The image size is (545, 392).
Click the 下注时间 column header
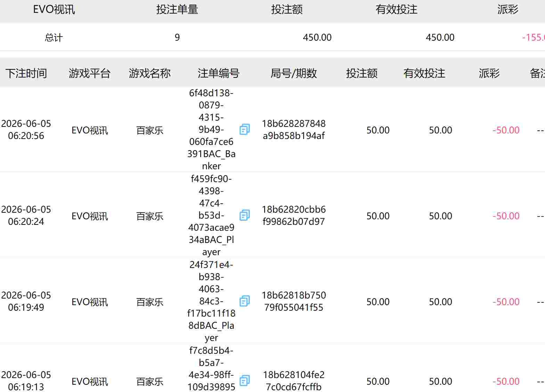pyautogui.click(x=26, y=73)
